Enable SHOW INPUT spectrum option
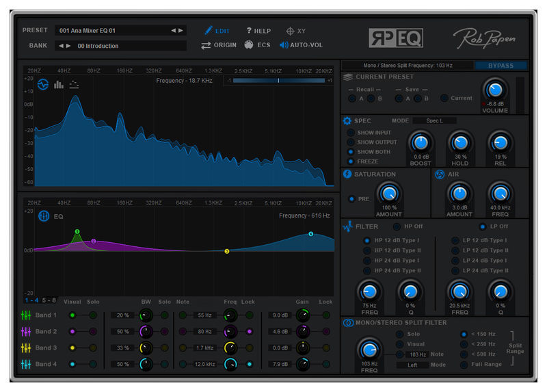The width and height of the screenshot is (547, 392). pyautogui.click(x=351, y=133)
